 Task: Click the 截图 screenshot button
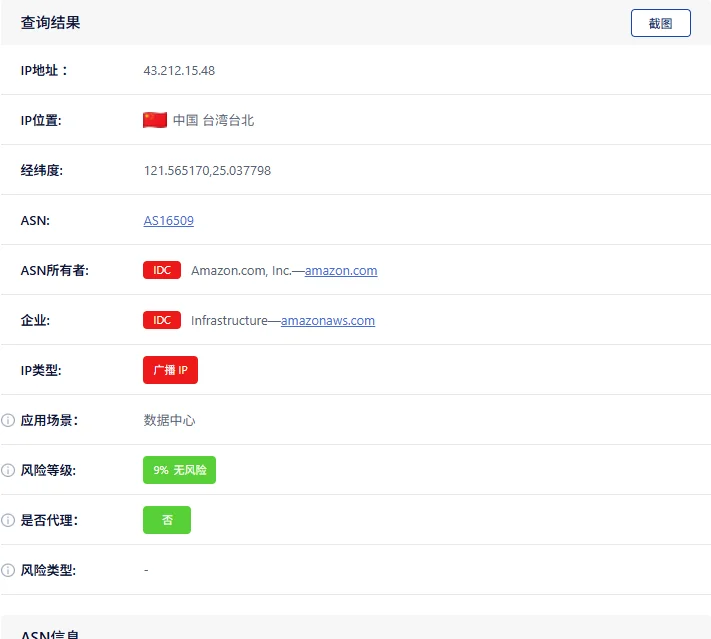[x=660, y=23]
